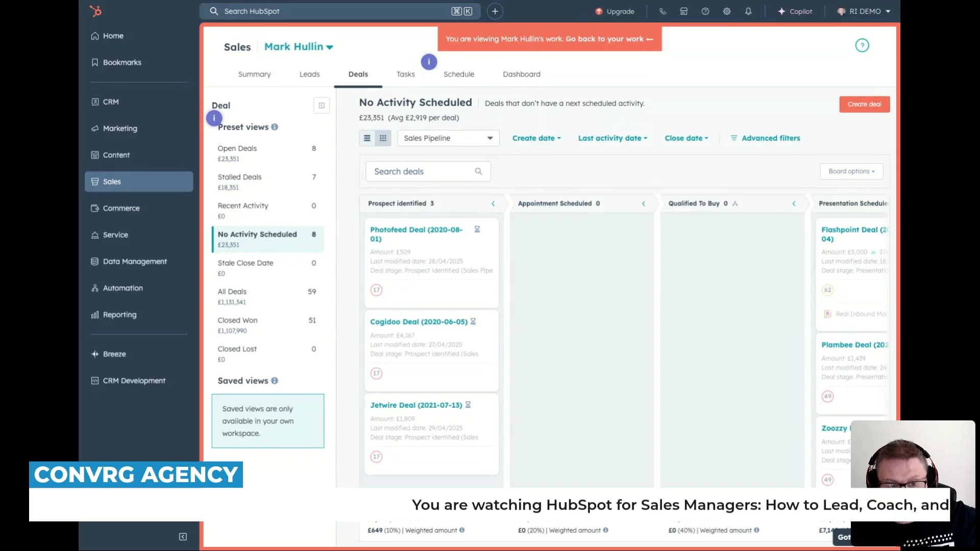
Task: Click the purple info marker beside Preset views
Action: pos(214,118)
